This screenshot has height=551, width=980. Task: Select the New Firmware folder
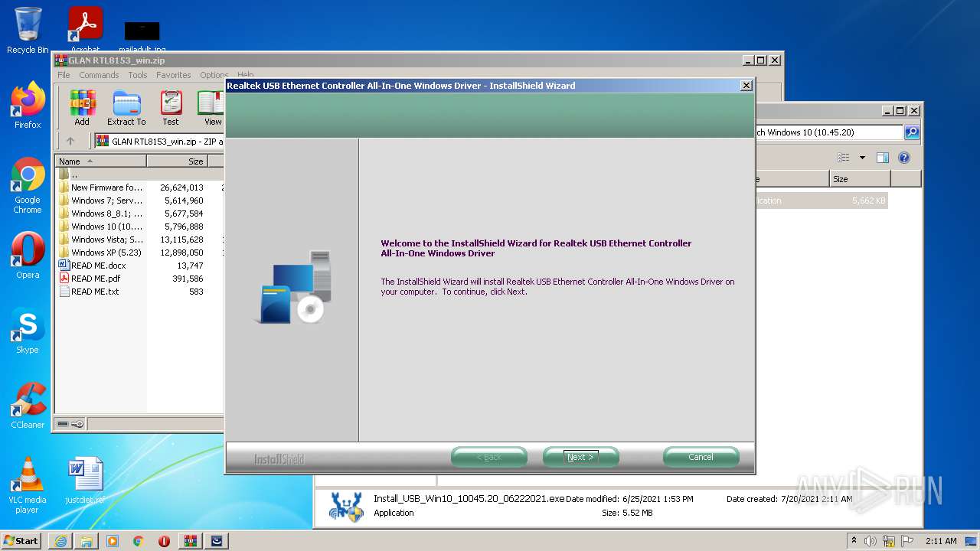click(x=106, y=187)
